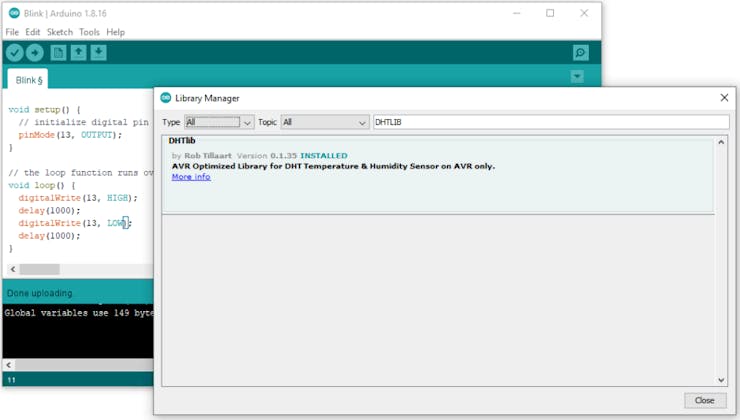Open the Serial Monitor magnifier icon
This screenshot has width=740, height=420.
coord(580,53)
